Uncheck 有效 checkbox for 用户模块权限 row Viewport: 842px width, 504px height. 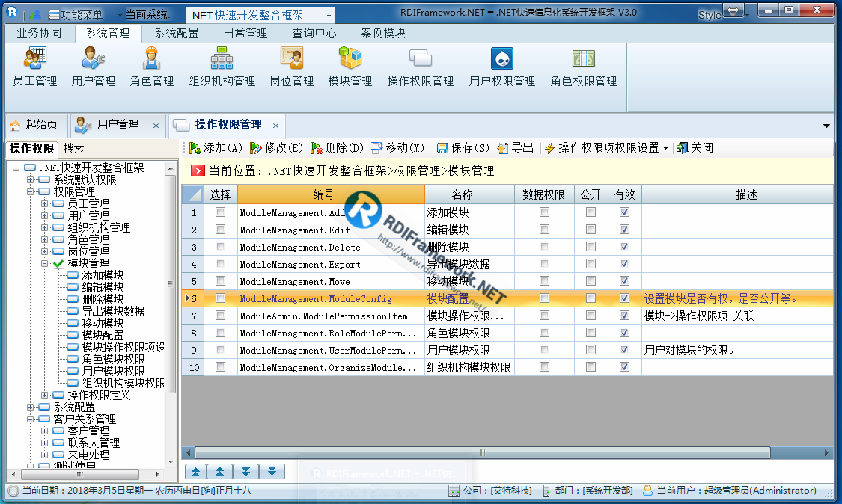pyautogui.click(x=624, y=349)
